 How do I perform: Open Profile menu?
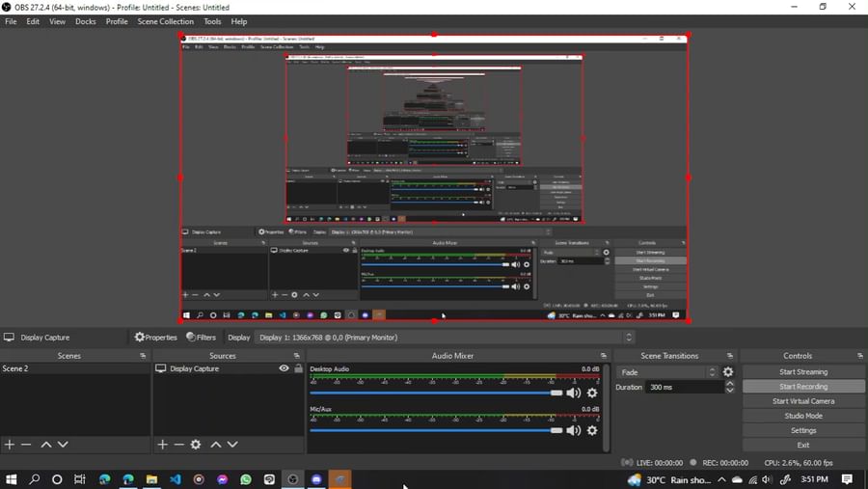[x=117, y=21]
